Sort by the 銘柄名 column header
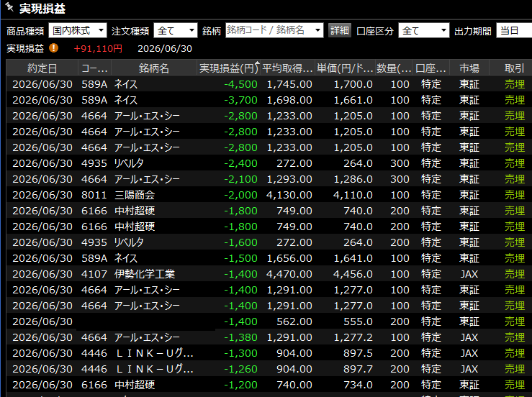The image size is (532, 397). pyautogui.click(x=154, y=68)
